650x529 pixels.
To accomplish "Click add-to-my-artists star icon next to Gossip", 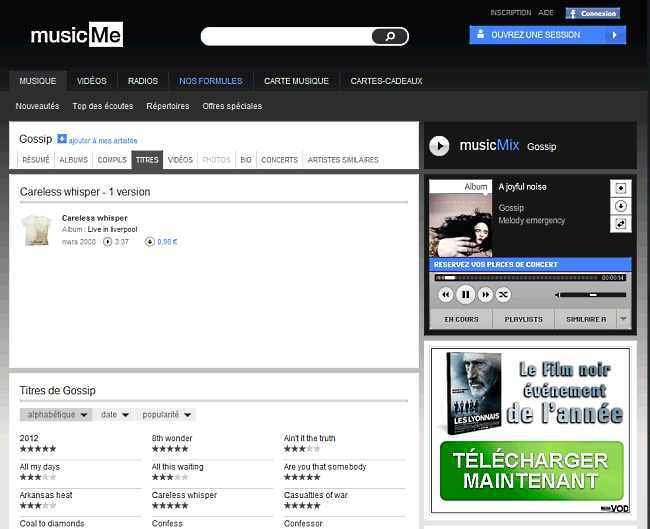I will coord(62,139).
